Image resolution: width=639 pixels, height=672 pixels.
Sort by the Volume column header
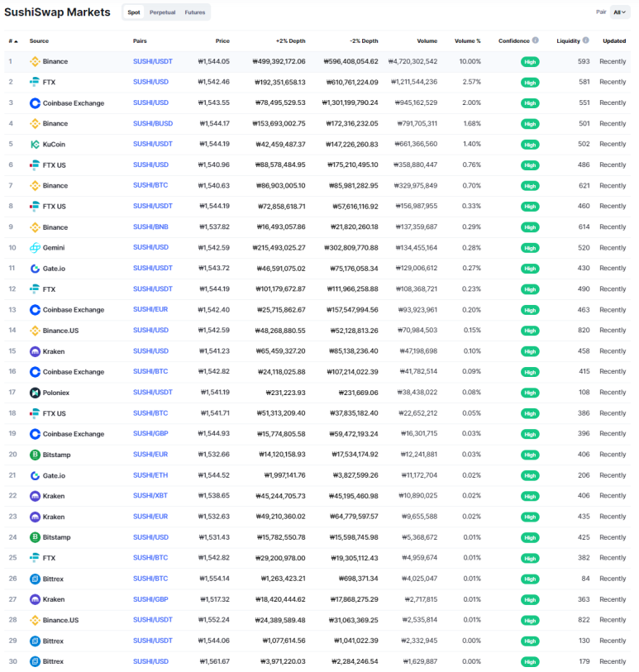click(427, 41)
